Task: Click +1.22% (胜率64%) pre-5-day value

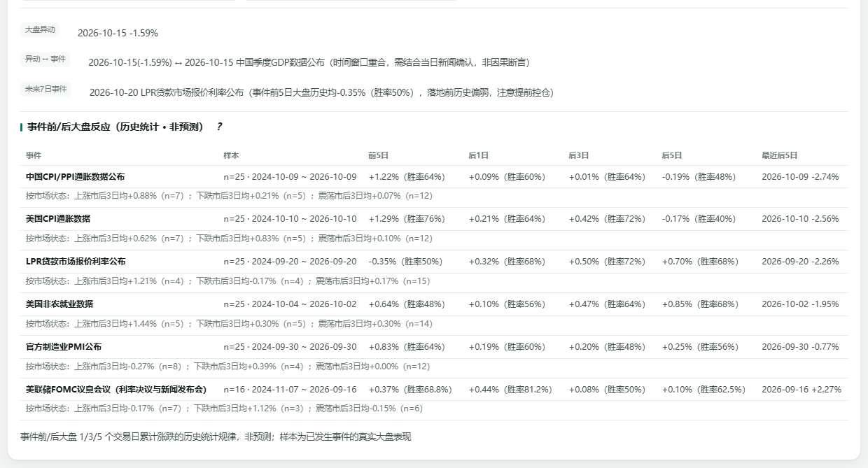Action: tap(407, 177)
